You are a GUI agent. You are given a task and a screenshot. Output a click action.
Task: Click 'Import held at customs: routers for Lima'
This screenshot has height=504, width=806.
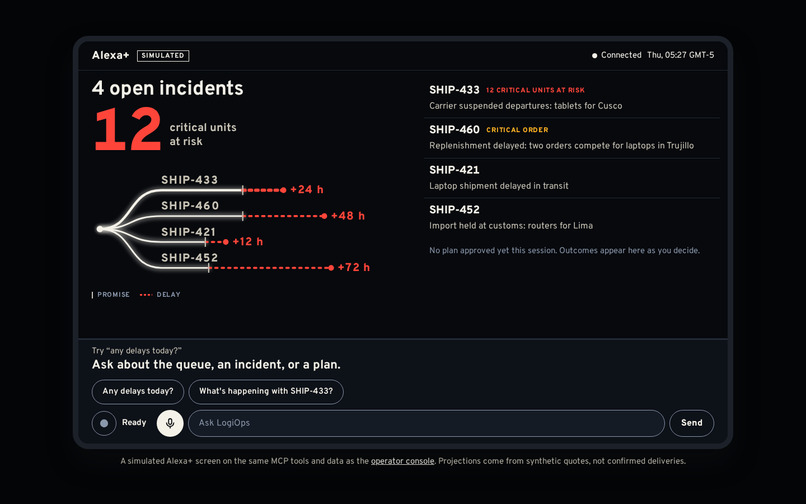(x=511, y=226)
